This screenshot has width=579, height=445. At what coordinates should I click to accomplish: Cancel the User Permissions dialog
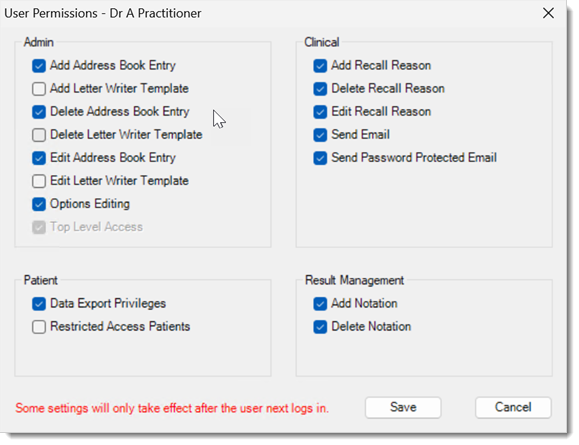coord(513,407)
